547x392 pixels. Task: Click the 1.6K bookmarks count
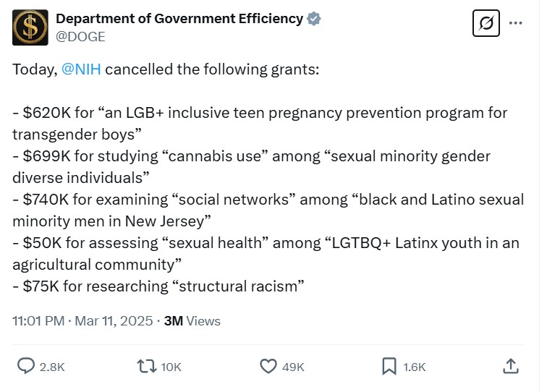point(415,367)
